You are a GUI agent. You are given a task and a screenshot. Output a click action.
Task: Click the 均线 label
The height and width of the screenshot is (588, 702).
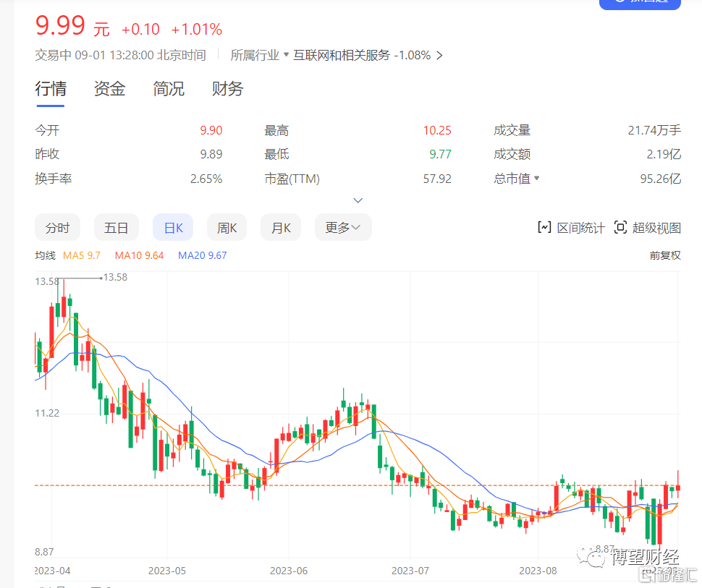(45, 255)
